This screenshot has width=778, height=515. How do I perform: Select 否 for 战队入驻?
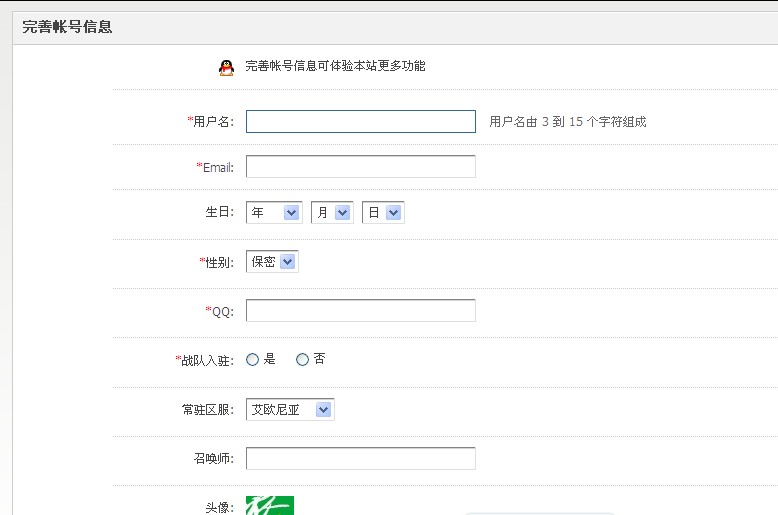click(302, 360)
